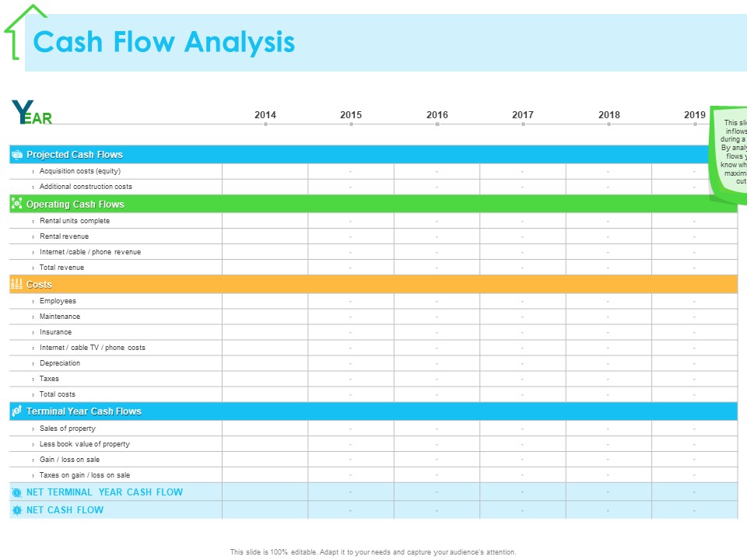Select Less book value of property label

click(85, 444)
